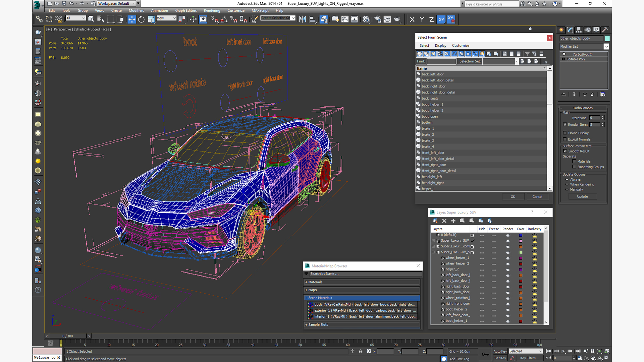Check Separate by Smoothing Groups
The width and height of the screenshot is (644, 362).
(x=574, y=167)
